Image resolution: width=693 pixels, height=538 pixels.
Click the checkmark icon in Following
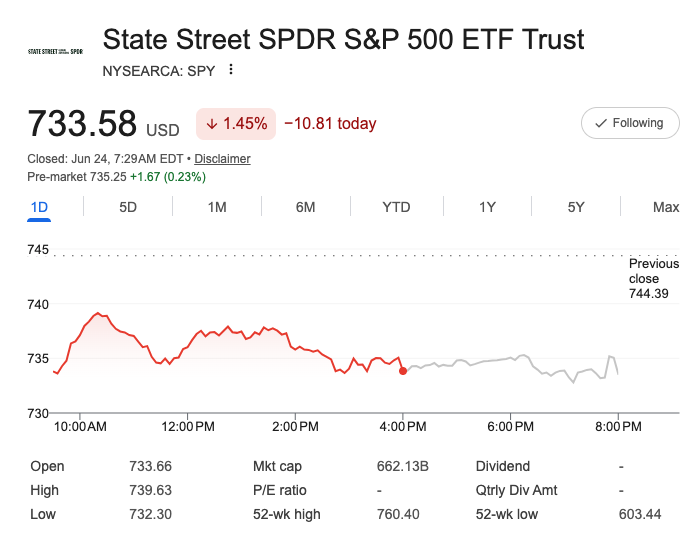(601, 123)
